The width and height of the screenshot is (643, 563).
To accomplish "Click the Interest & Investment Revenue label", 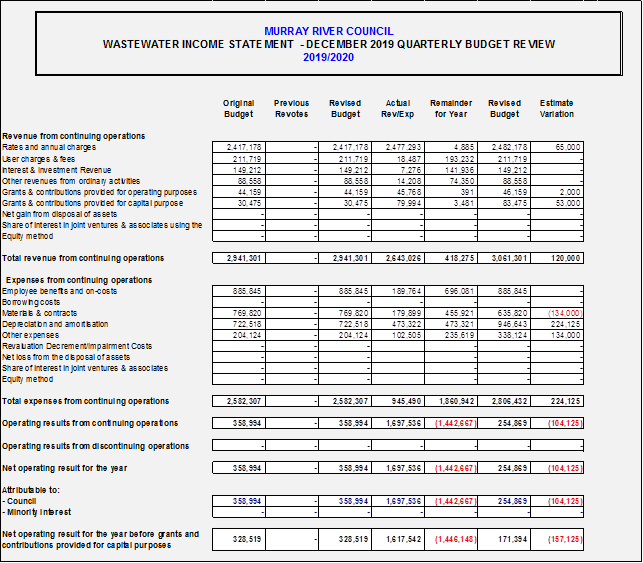I will coord(57,170).
